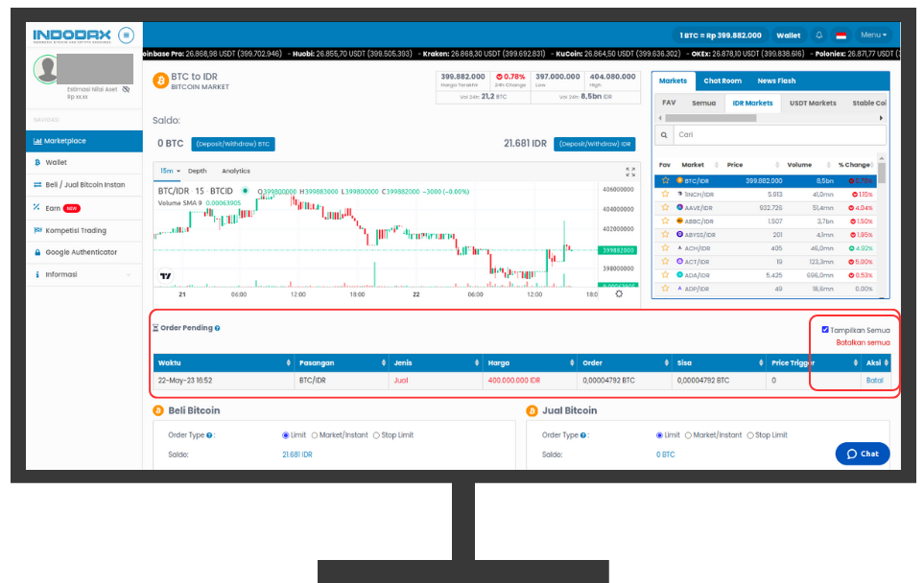Sort pending orders by Order column
The image size is (924, 583).
tap(625, 362)
